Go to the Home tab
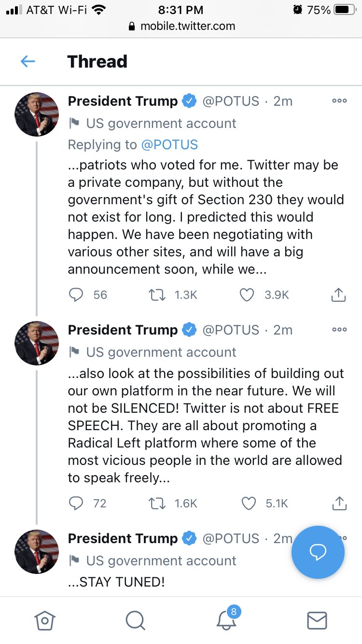This screenshot has width=362, height=644. (x=44, y=620)
